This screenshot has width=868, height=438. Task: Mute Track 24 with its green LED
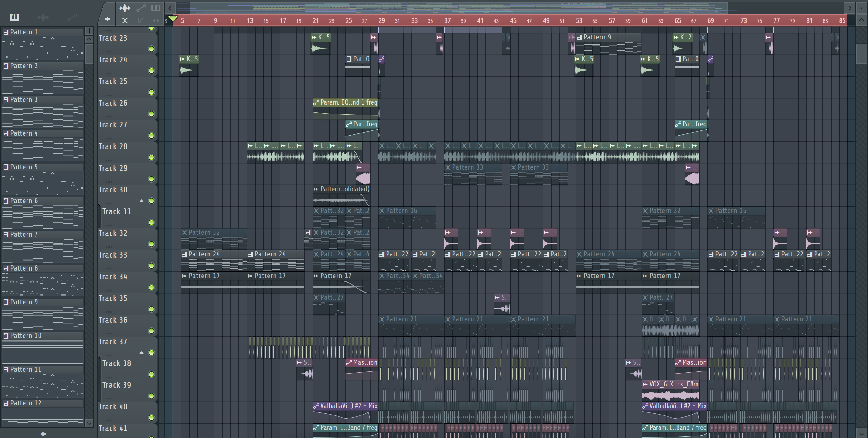(x=152, y=71)
